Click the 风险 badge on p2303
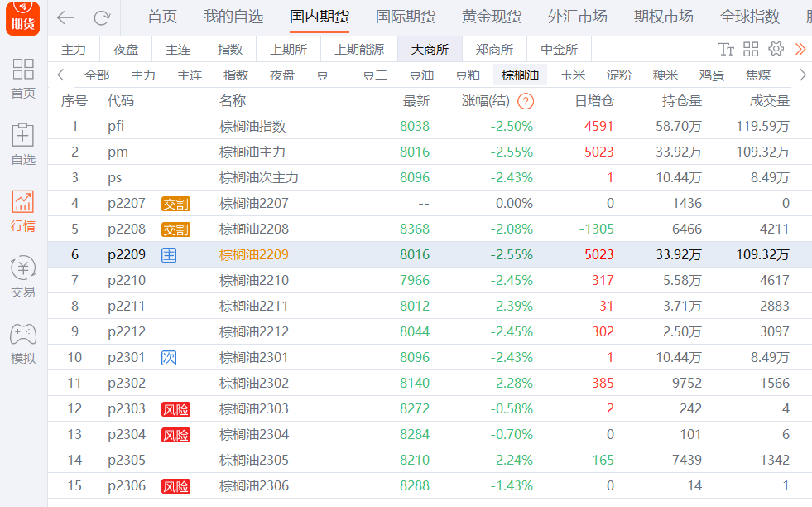The width and height of the screenshot is (812, 507). tap(176, 408)
